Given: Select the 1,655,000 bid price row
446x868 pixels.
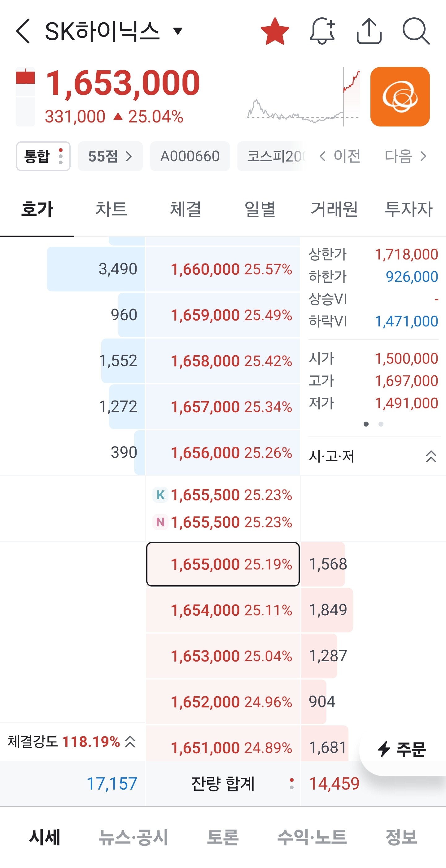Looking at the screenshot, I should (223, 564).
